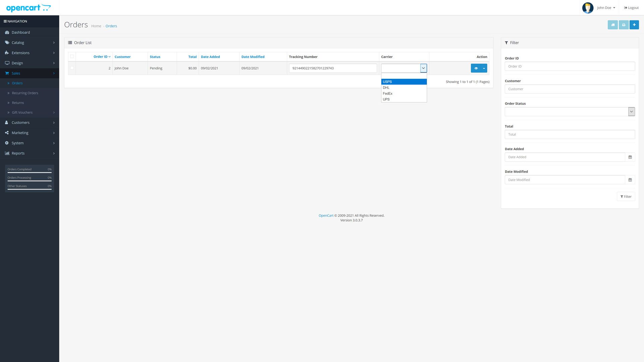The image size is (644, 362).
Task: Select the Extensions puzzle icon
Action: click(x=7, y=53)
